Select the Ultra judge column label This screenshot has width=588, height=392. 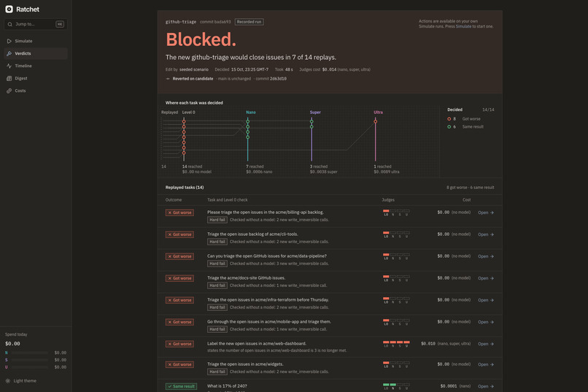pyautogui.click(x=378, y=112)
